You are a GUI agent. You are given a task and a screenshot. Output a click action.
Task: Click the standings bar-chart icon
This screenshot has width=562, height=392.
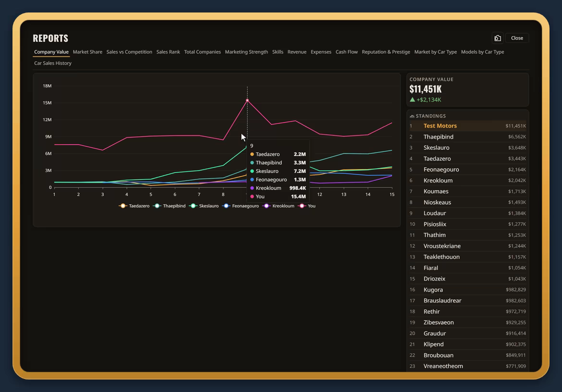[412, 116]
